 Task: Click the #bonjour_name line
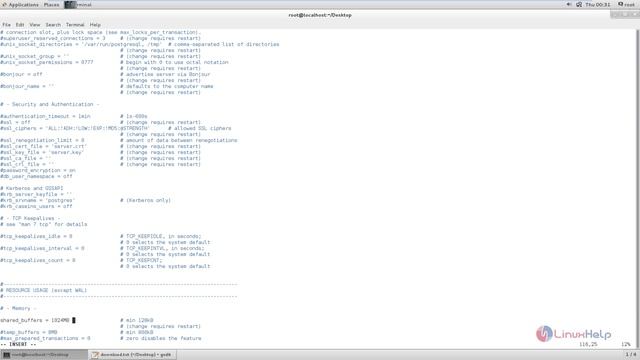(x=27, y=87)
